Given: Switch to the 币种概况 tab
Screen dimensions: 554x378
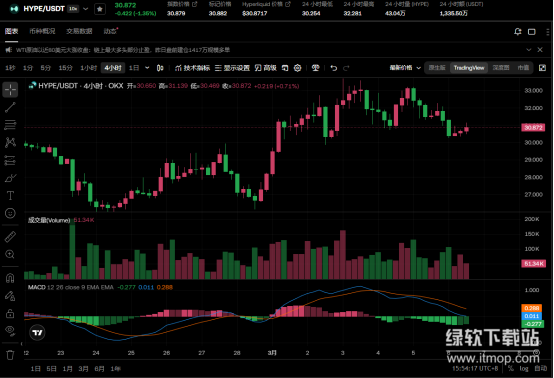Looking at the screenshot, I should tap(42, 31).
